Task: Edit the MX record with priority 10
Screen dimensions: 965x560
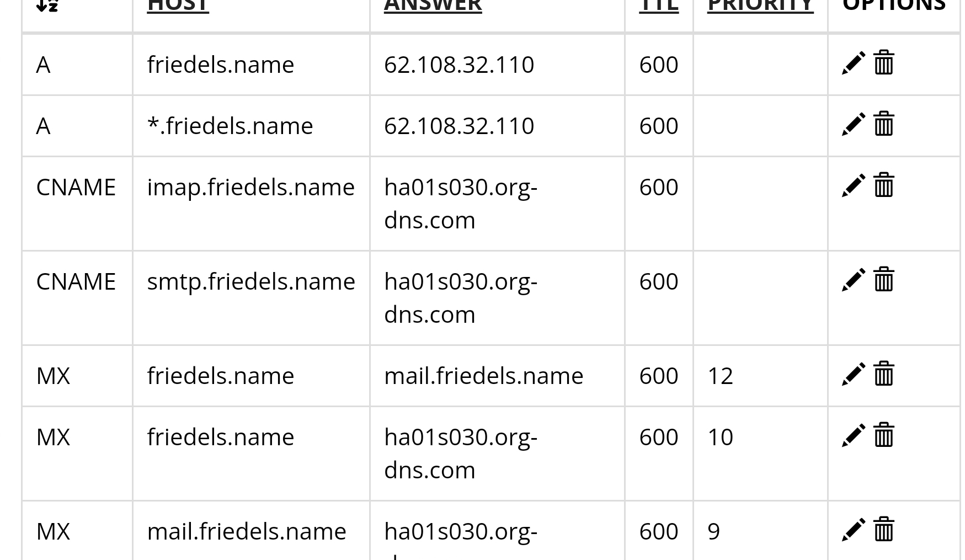Action: (853, 435)
